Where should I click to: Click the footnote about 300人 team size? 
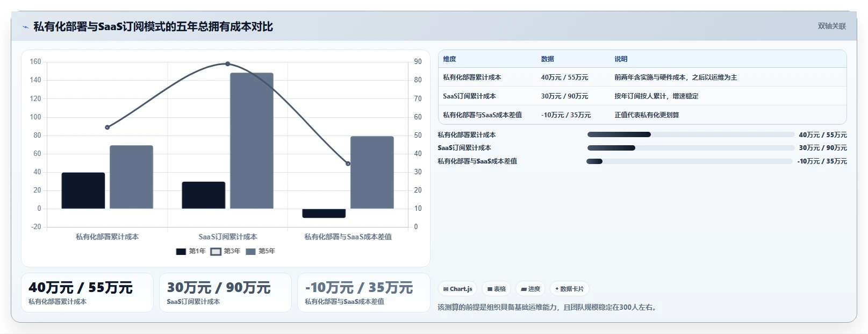(548, 308)
